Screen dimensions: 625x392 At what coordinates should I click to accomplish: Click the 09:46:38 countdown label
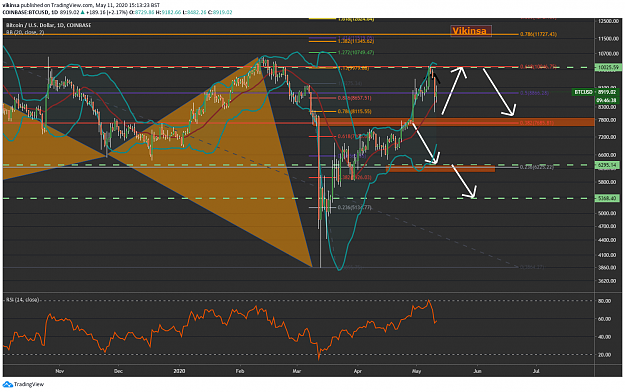click(x=607, y=100)
